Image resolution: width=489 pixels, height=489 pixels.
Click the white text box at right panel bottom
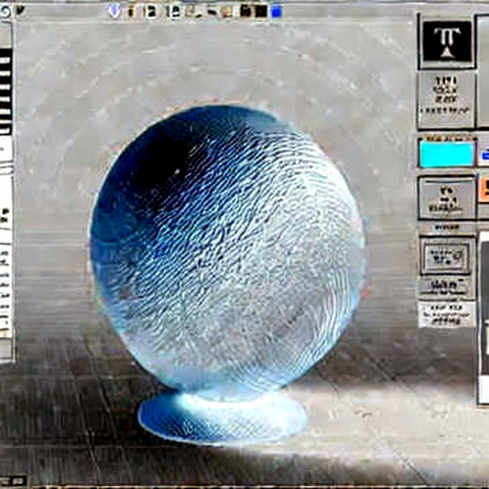pos(447,315)
